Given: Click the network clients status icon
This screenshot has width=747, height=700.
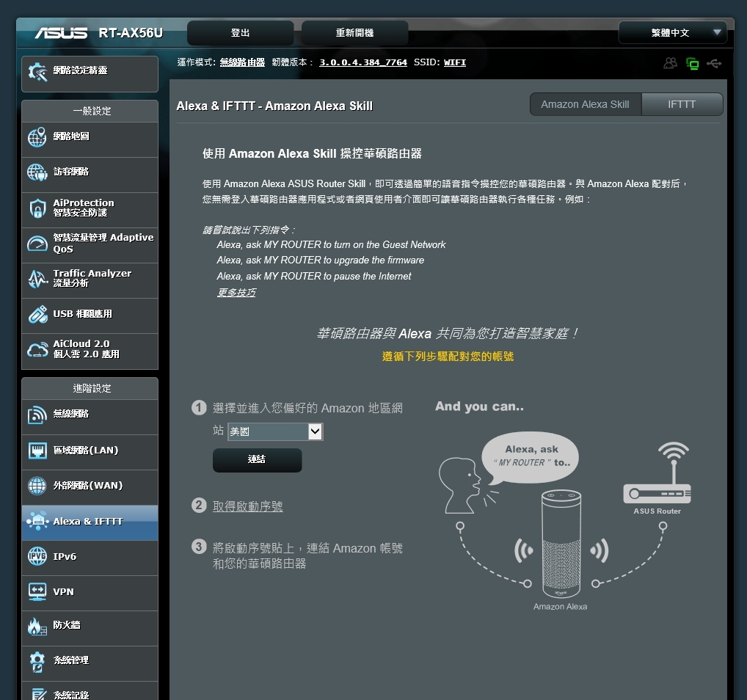Looking at the screenshot, I should pyautogui.click(x=670, y=63).
